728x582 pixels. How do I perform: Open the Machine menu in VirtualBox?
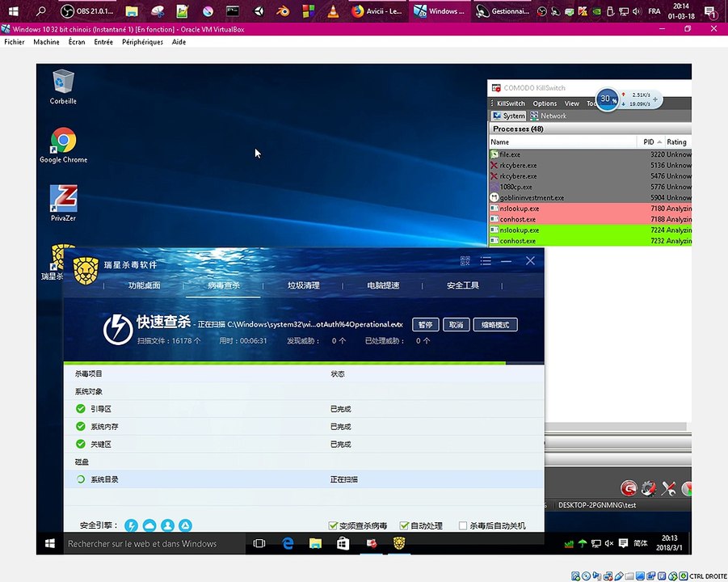(x=46, y=42)
